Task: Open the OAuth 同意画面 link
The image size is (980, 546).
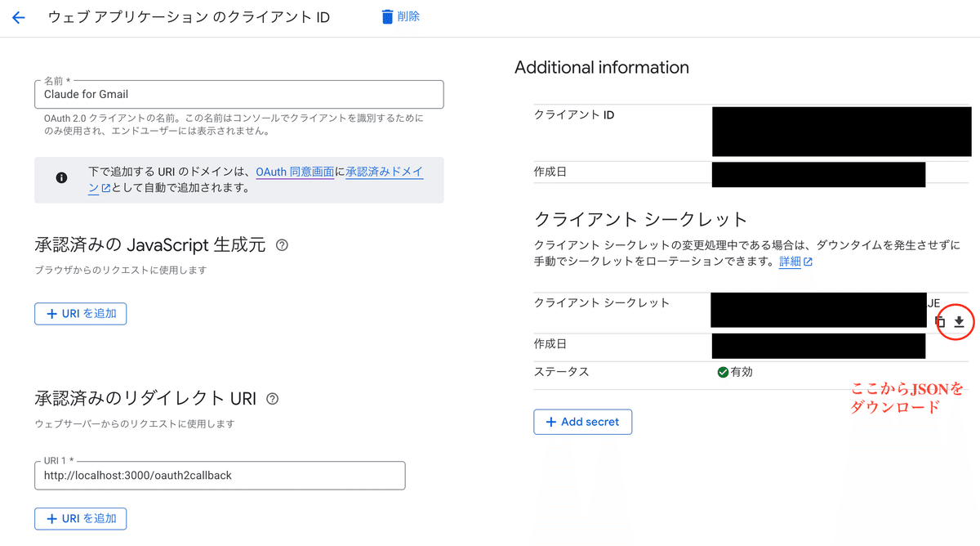Action: point(295,172)
